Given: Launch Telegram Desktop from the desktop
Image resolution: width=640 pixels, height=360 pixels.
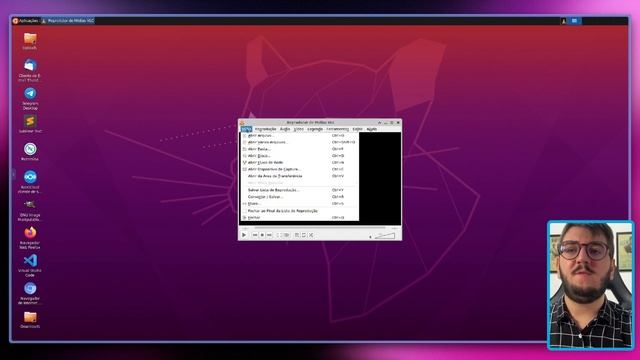Looking at the screenshot, I should (x=30, y=98).
